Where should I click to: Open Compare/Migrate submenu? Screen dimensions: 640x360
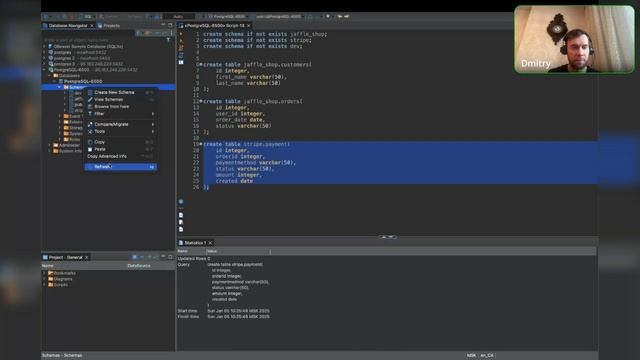tap(120, 124)
